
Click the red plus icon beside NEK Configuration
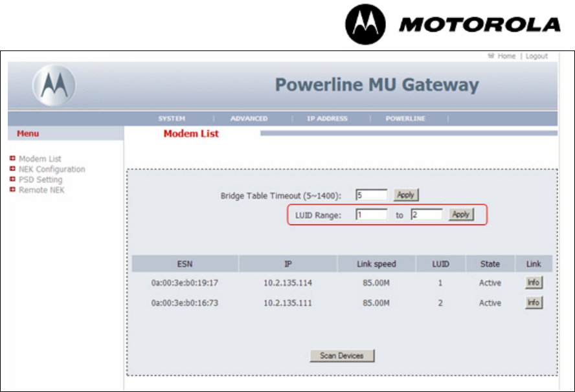12,169
